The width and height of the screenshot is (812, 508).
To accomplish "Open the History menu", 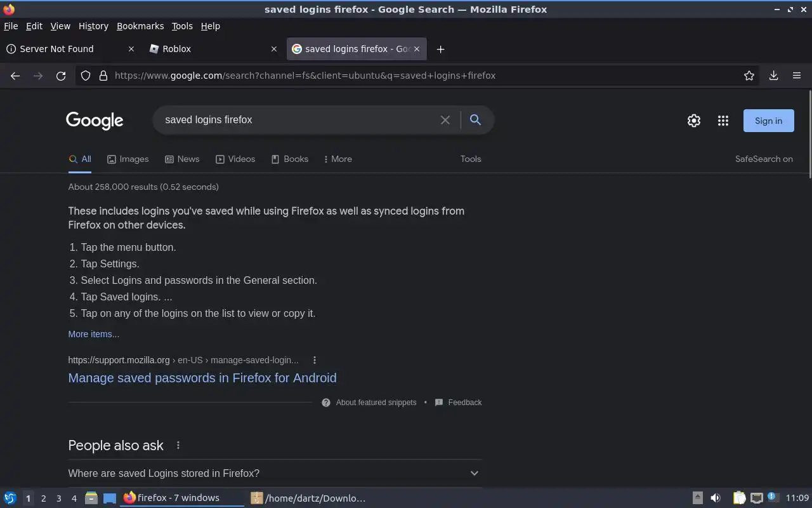I will (93, 26).
